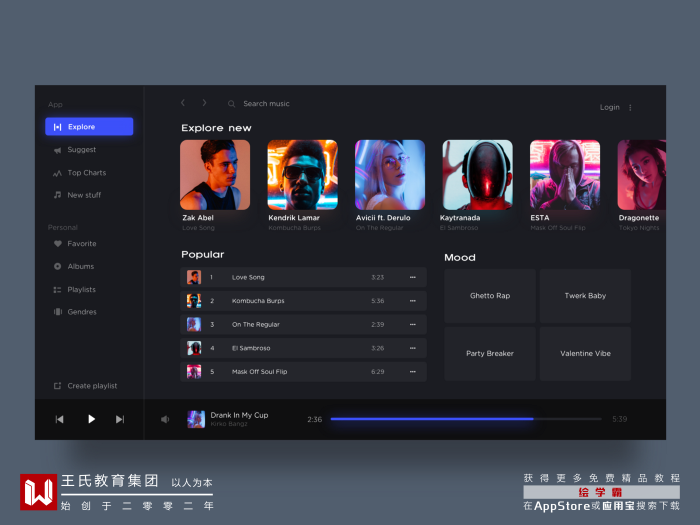
Task: Open Favorite list
Action: tap(82, 244)
